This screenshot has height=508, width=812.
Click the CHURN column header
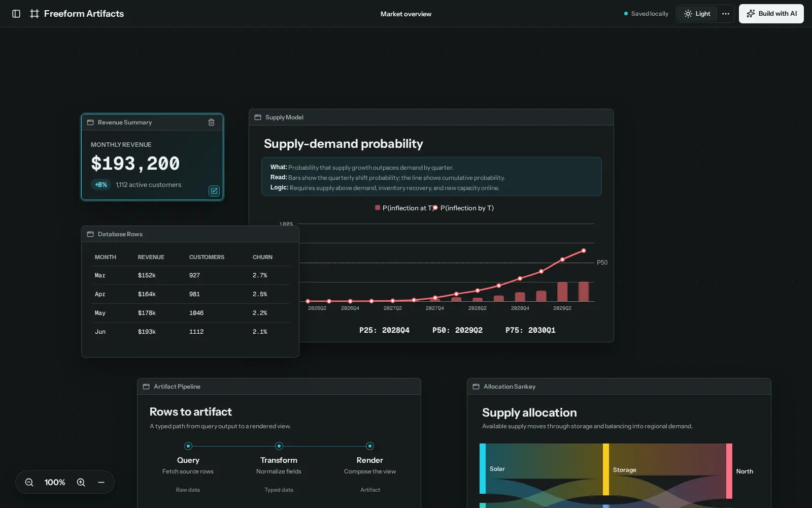point(262,257)
